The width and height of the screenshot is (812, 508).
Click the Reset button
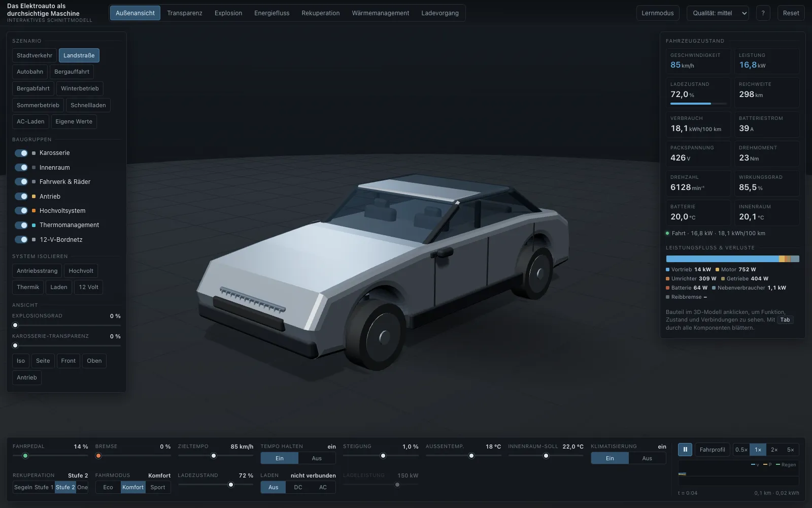791,13
